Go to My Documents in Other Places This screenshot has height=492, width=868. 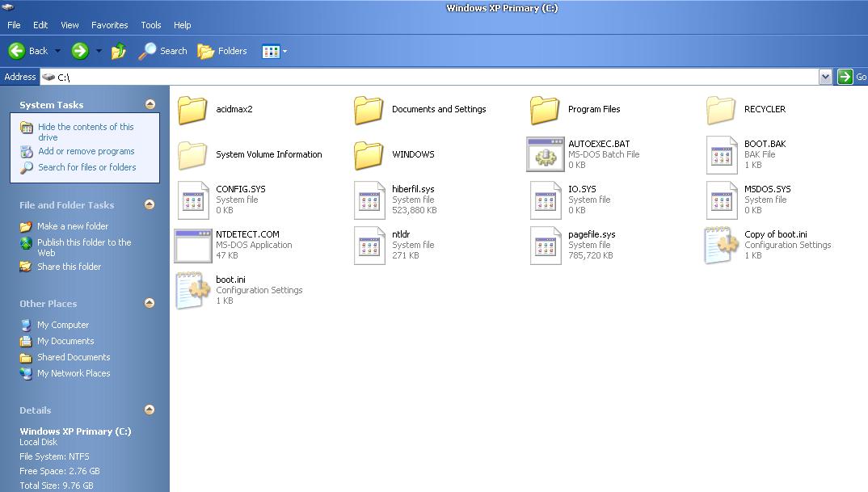pos(65,341)
